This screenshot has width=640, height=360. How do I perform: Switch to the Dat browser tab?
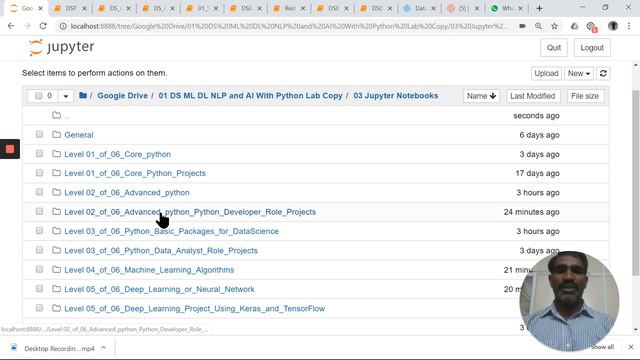pos(419,8)
